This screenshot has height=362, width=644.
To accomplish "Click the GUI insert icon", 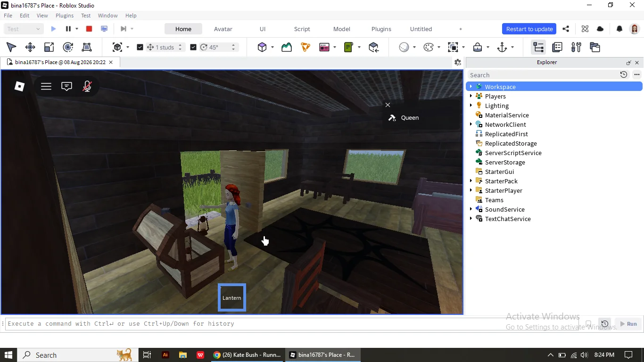I will [x=324, y=47].
